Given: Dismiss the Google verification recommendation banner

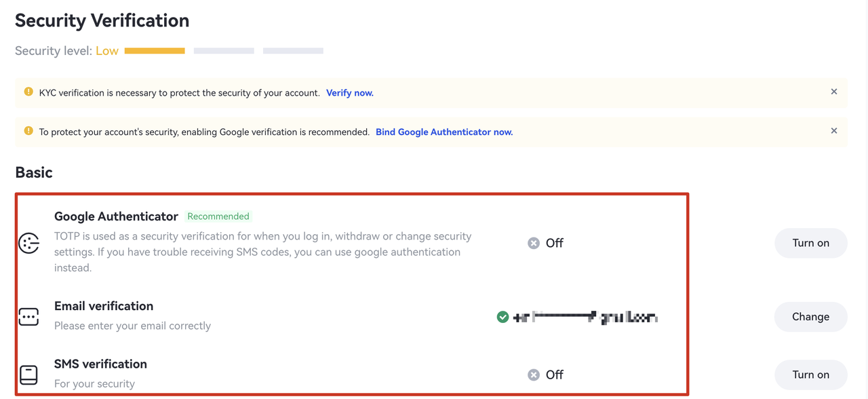Looking at the screenshot, I should 834,131.
